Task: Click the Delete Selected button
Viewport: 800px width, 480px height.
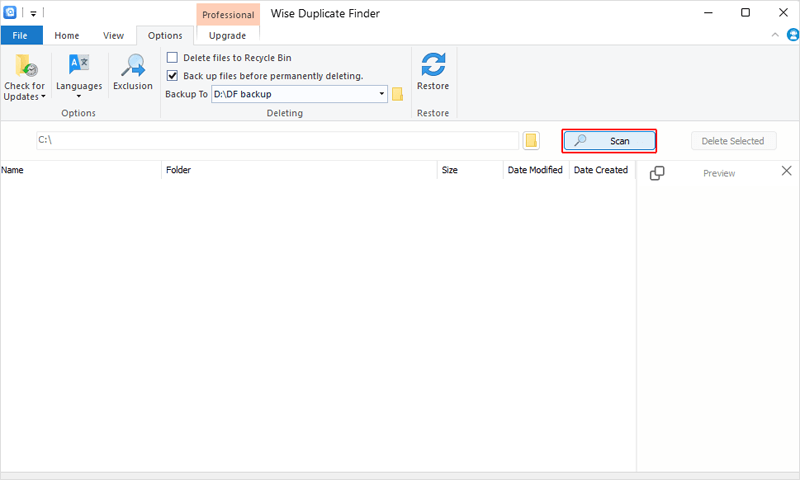Action: (733, 141)
